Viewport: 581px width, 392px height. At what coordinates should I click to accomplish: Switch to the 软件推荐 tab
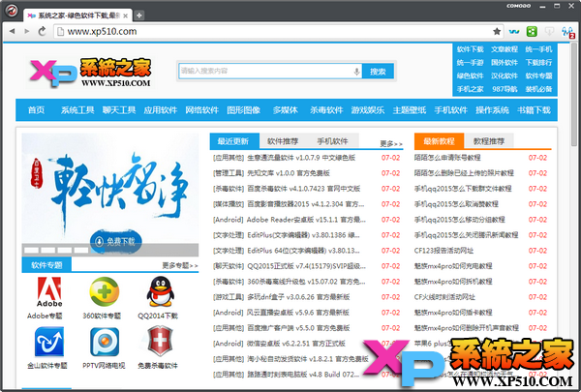click(x=283, y=141)
